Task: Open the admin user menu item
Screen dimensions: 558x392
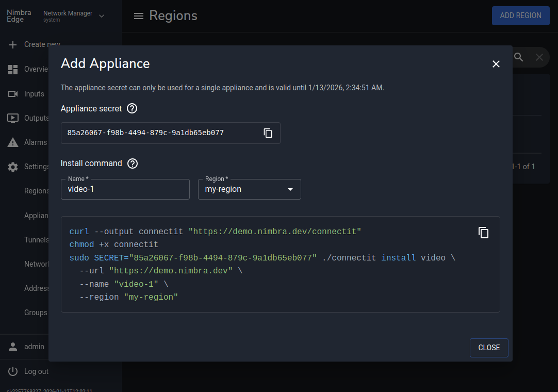Action: click(34, 347)
